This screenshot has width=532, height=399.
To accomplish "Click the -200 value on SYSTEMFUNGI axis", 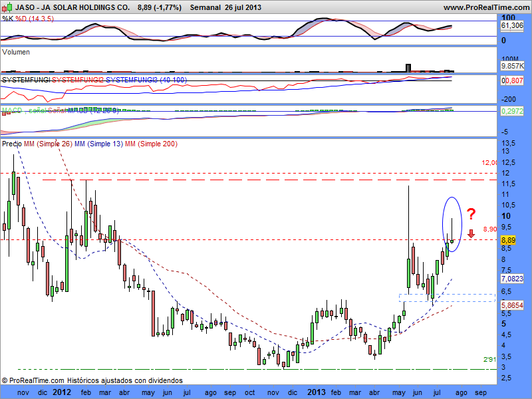I will [508, 99].
